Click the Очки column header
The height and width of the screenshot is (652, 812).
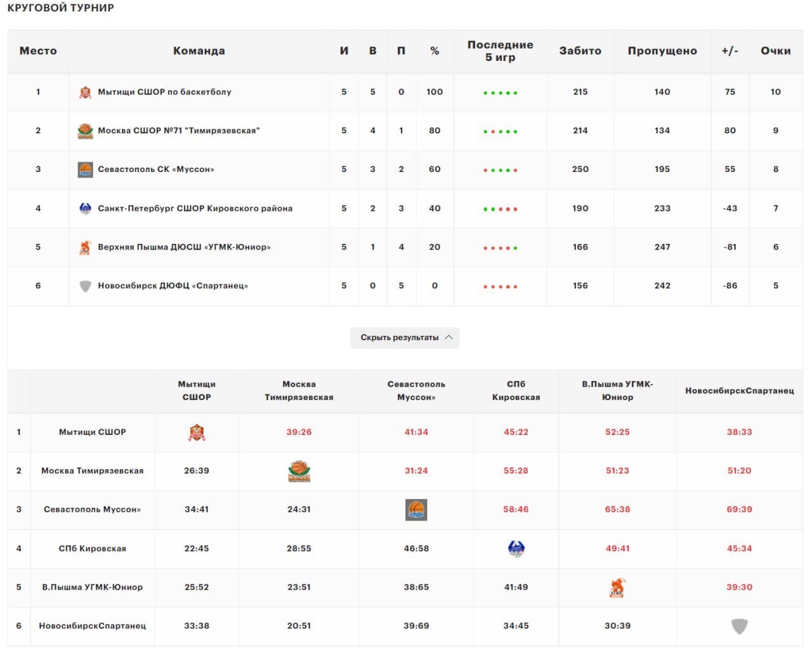coord(776,51)
